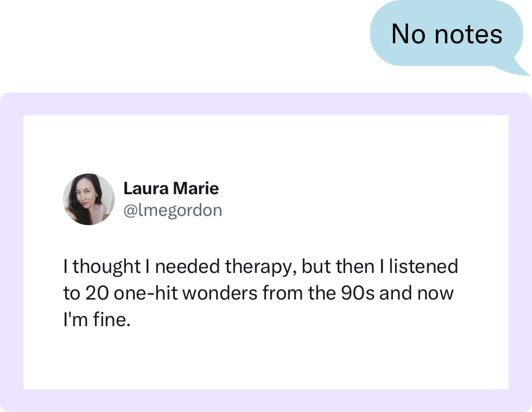Screen dimensions: 532x412
Task: Click the word "needed" in the tweet
Action: 187,266
